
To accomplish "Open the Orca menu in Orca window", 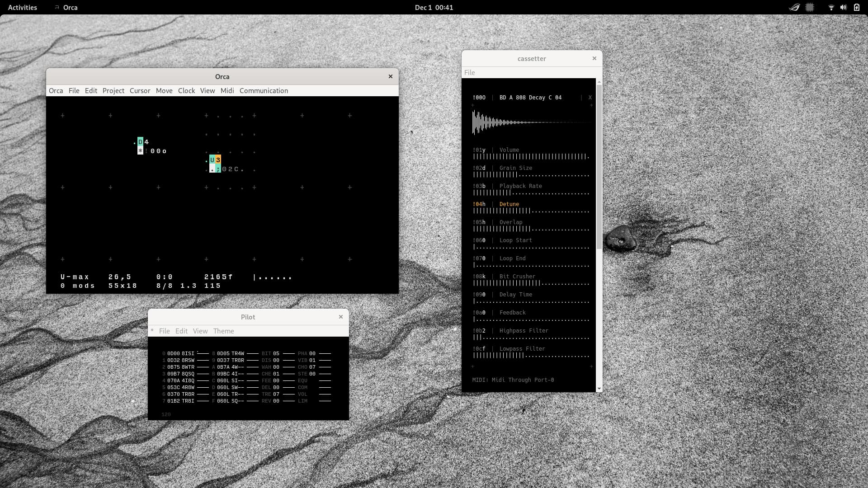I will click(x=56, y=90).
